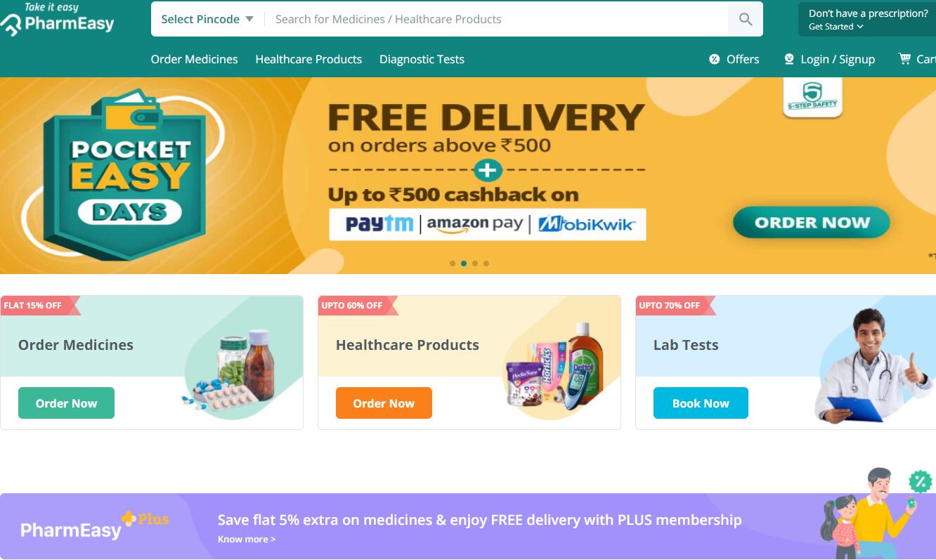
Task: Click the Book Now button for Lab Tests
Action: coord(701,403)
